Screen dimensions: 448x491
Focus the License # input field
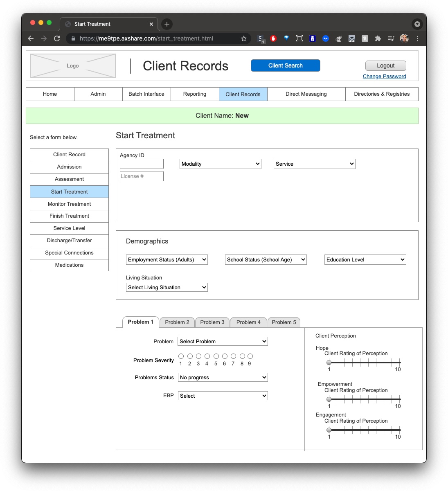pyautogui.click(x=142, y=176)
